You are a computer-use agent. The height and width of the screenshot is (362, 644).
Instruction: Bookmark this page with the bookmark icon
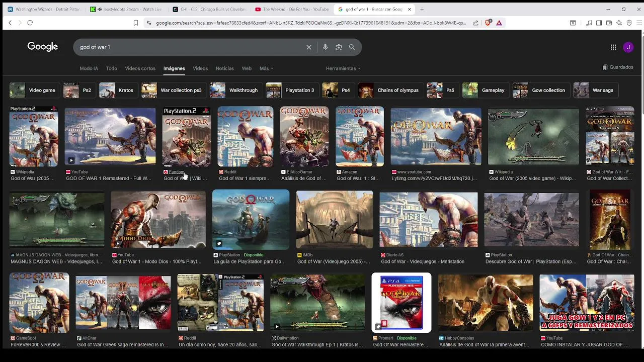(136, 23)
